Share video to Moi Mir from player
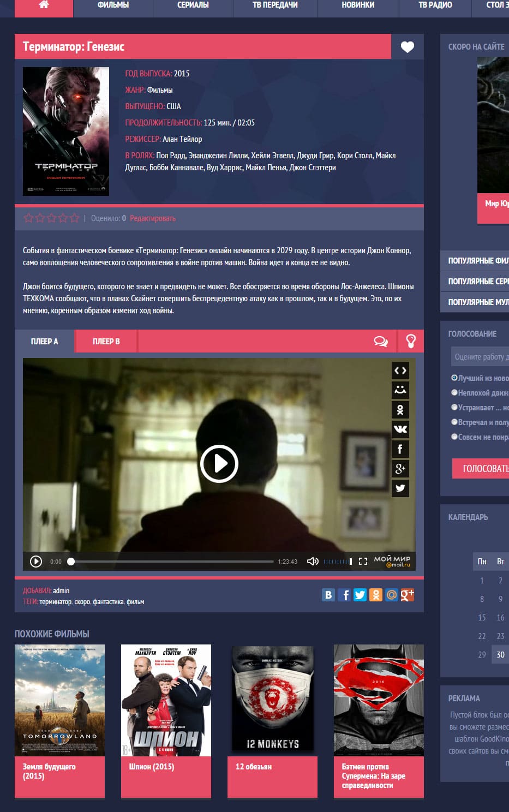The image size is (509, 812). coord(400,390)
